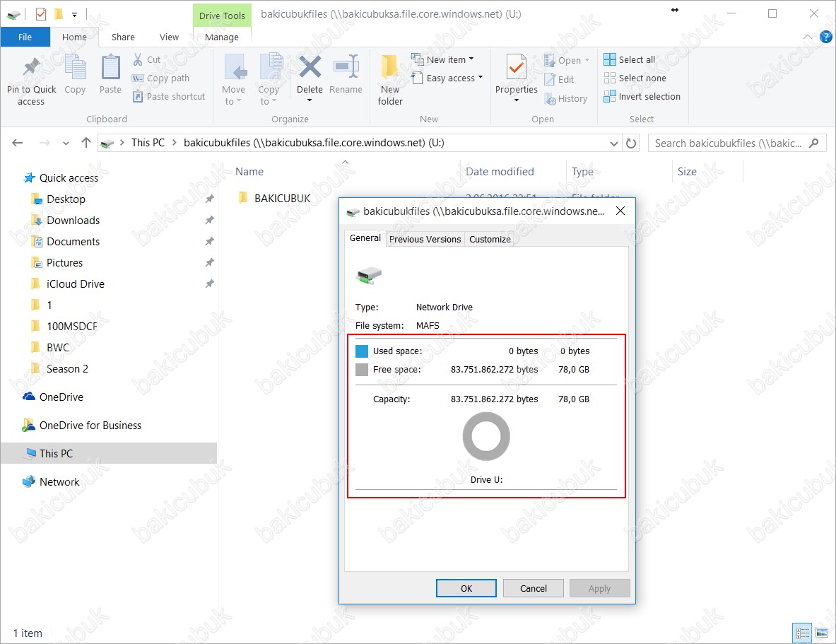Image resolution: width=836 pixels, height=644 pixels.
Task: Click the Cut scissors icon
Action: click(138, 60)
